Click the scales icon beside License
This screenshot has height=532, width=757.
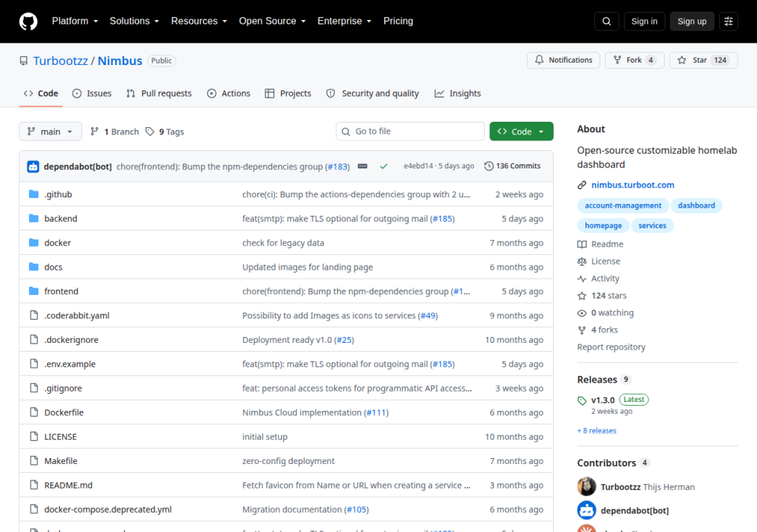click(582, 261)
